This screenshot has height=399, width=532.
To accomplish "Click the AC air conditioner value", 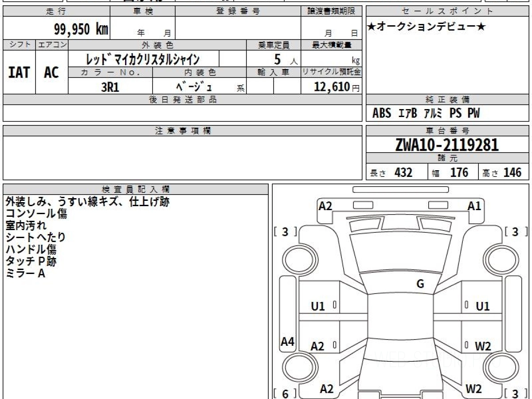I will [x=51, y=72].
